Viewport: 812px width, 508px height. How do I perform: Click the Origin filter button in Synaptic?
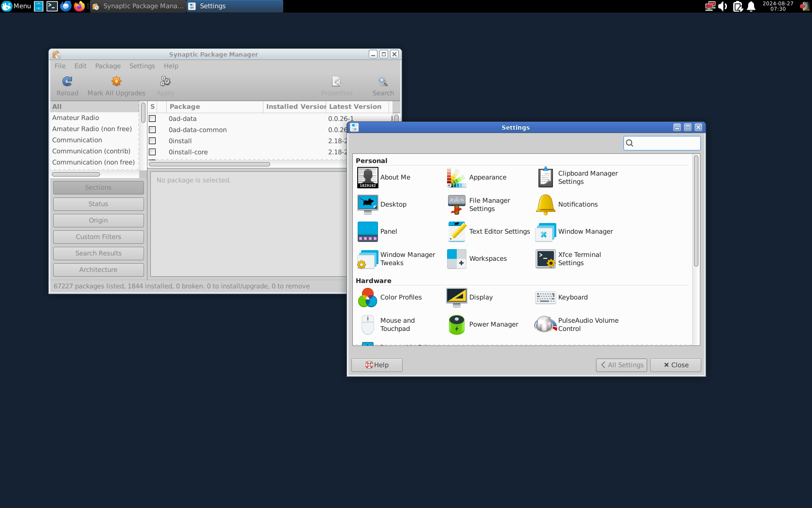(x=99, y=221)
